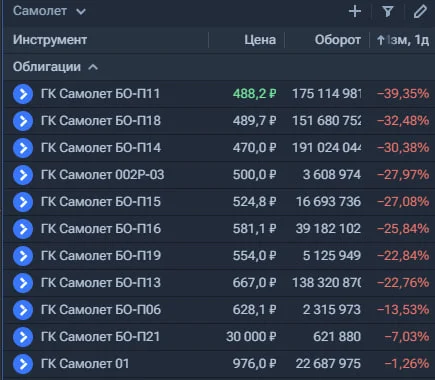Click the change value −13,53%
435x380 pixels.
click(403, 310)
